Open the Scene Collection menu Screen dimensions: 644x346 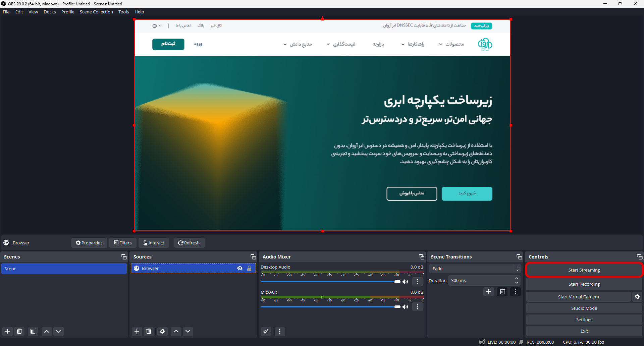[96, 12]
